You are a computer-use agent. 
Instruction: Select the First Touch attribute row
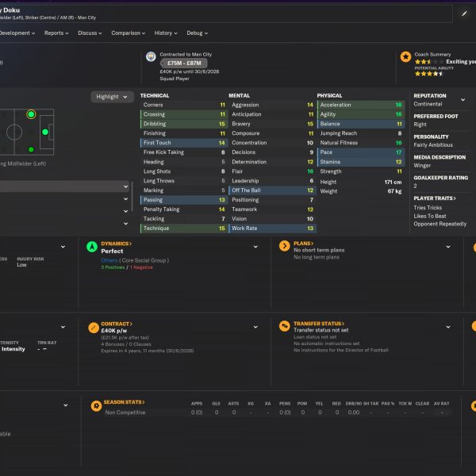184,143
